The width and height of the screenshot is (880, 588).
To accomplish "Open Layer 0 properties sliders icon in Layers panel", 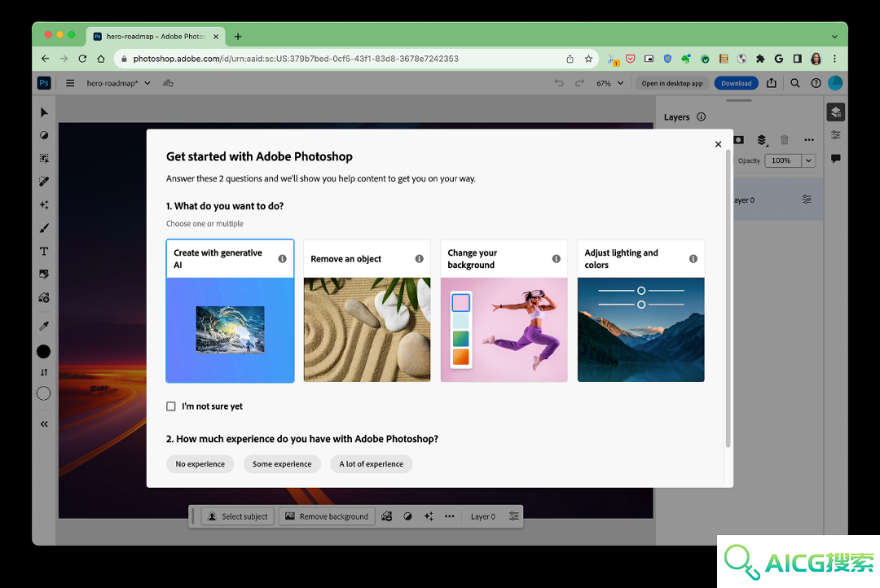I will 807,200.
